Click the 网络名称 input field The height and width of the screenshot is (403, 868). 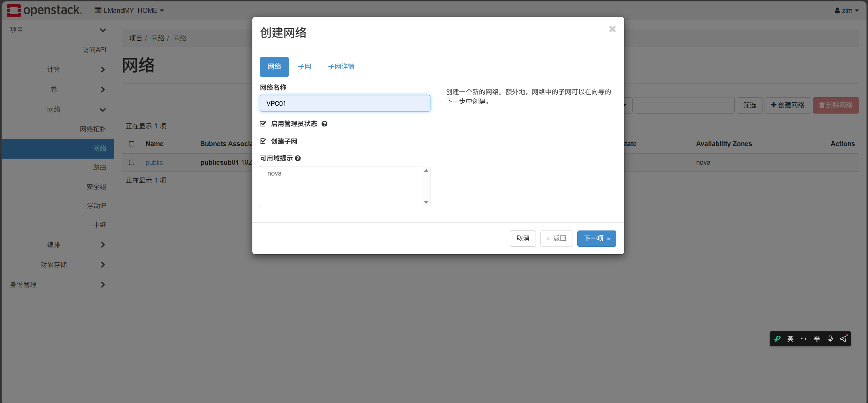pyautogui.click(x=345, y=103)
